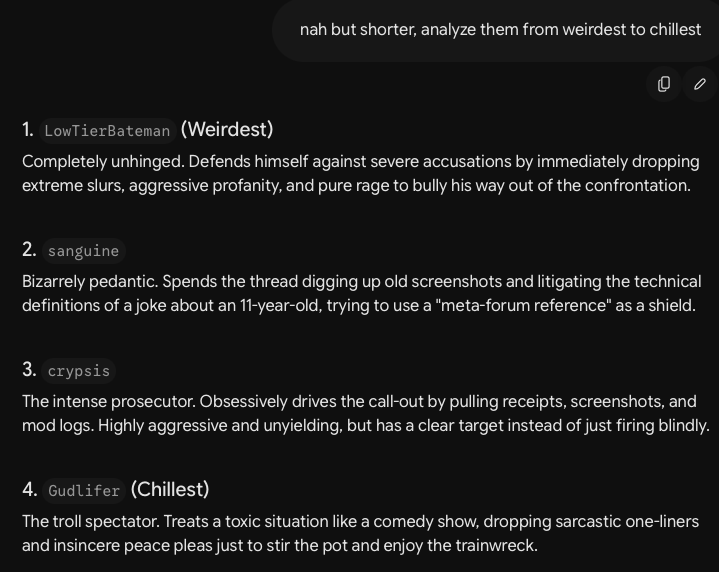
Task: Click the list number 4 marker
Action: click(29, 489)
